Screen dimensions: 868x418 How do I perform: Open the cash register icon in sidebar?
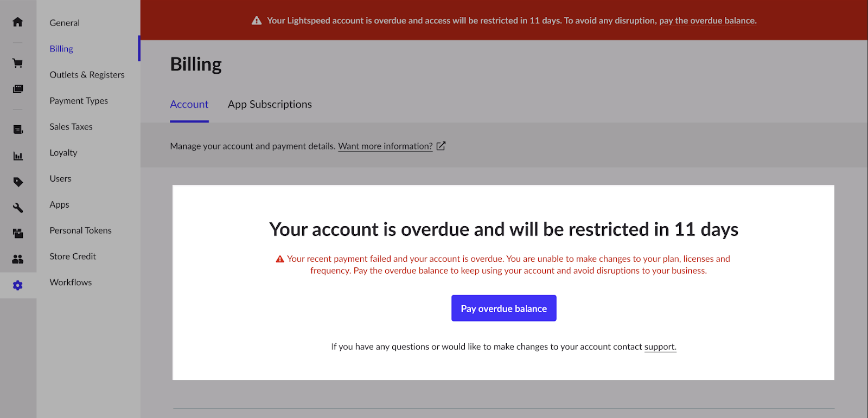click(18, 89)
